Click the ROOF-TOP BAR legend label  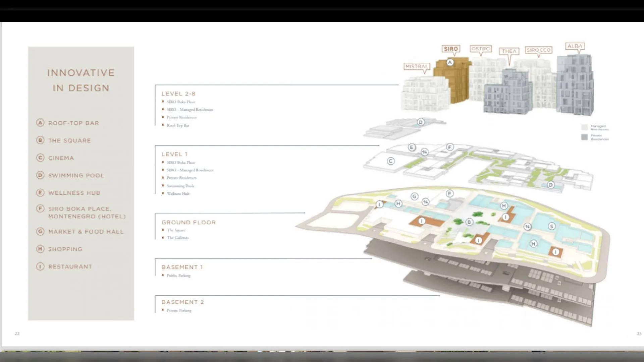(74, 123)
